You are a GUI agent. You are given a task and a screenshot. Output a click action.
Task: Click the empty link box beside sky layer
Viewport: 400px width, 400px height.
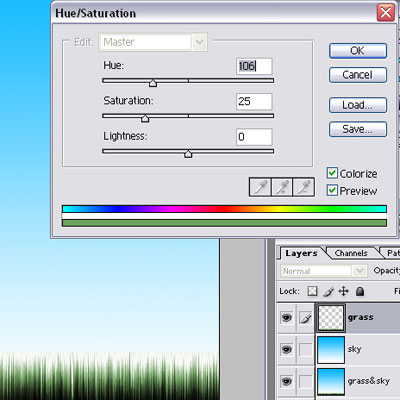tap(305, 350)
